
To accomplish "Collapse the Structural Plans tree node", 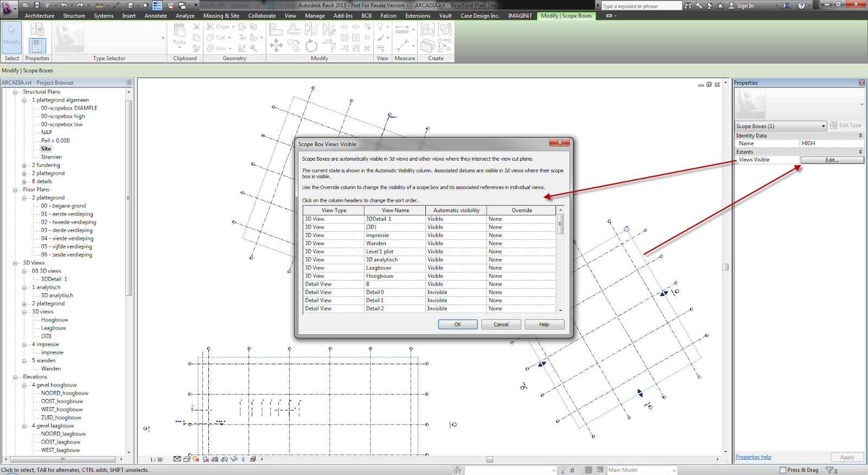I will [15, 92].
